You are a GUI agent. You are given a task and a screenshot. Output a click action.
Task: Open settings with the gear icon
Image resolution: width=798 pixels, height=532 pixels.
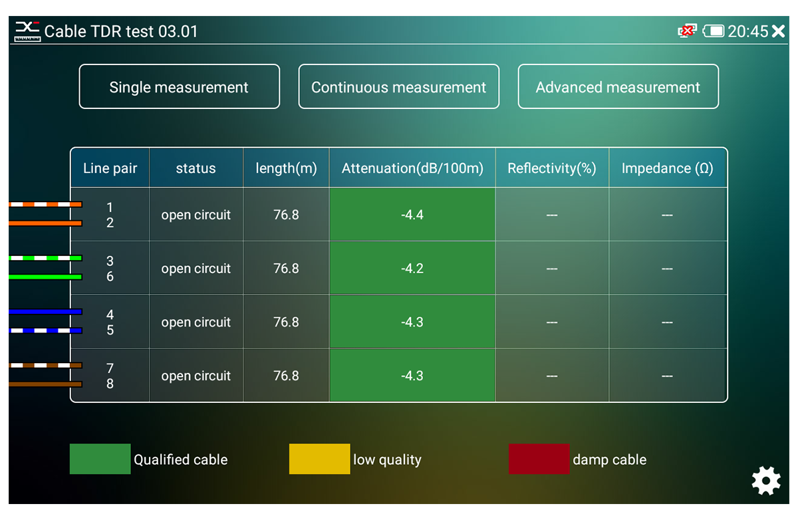pos(766,481)
